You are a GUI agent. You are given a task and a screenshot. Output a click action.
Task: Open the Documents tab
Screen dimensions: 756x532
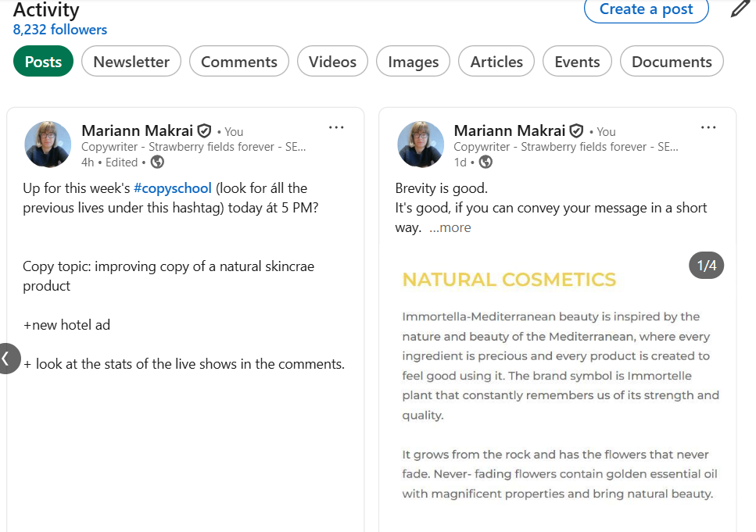[672, 61]
